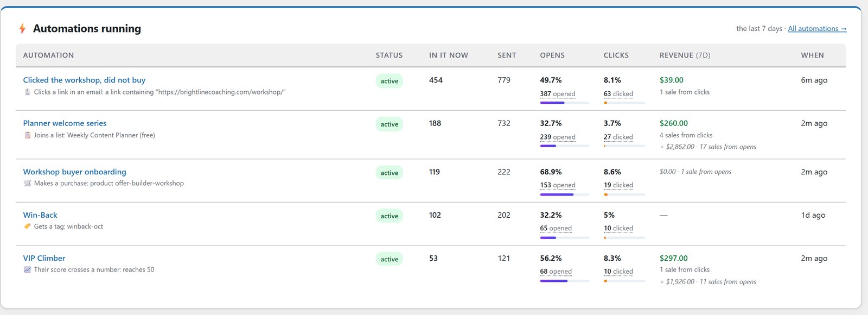Click the 188 in-it-now count
The width and height of the screenshot is (868, 315).
click(435, 123)
